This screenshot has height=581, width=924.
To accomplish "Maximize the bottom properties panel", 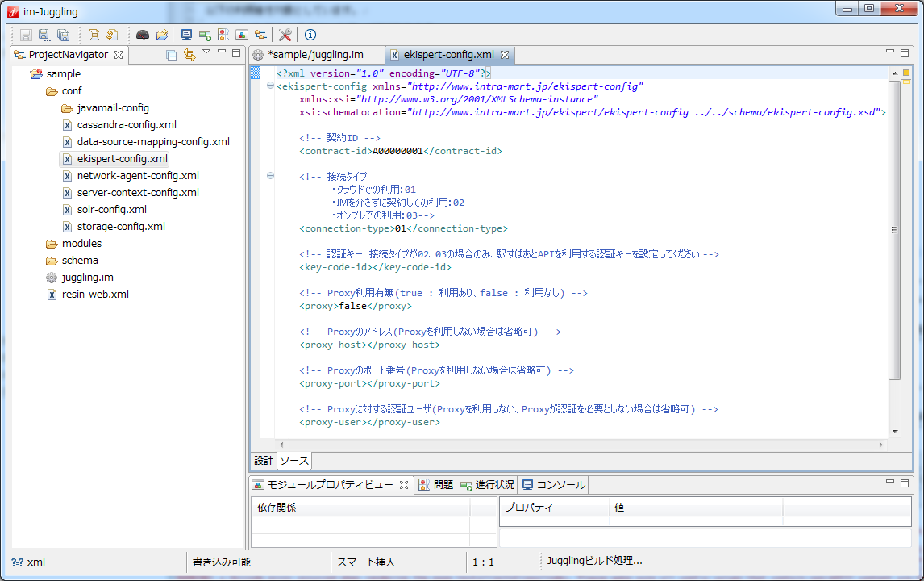I will [x=905, y=483].
